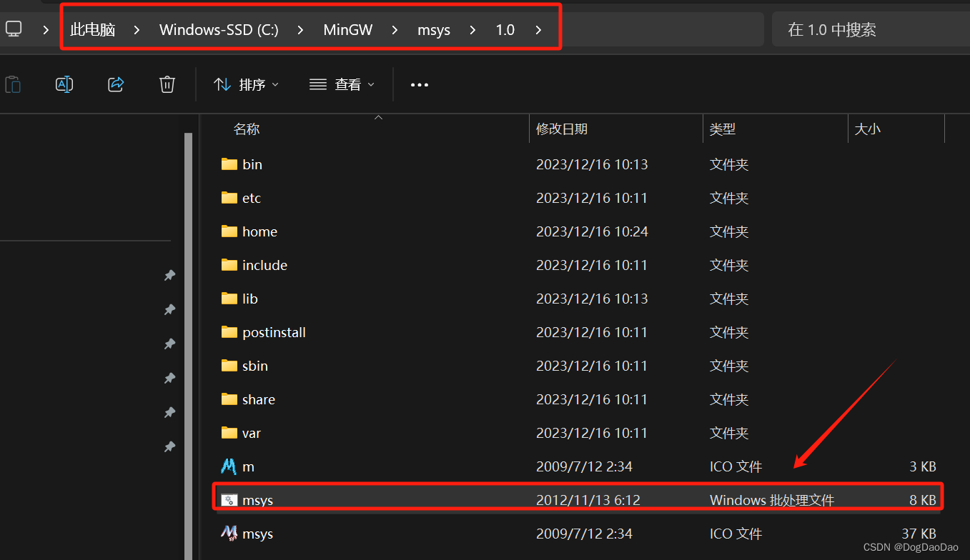Select the etc folder icon
970x560 pixels.
pos(229,198)
